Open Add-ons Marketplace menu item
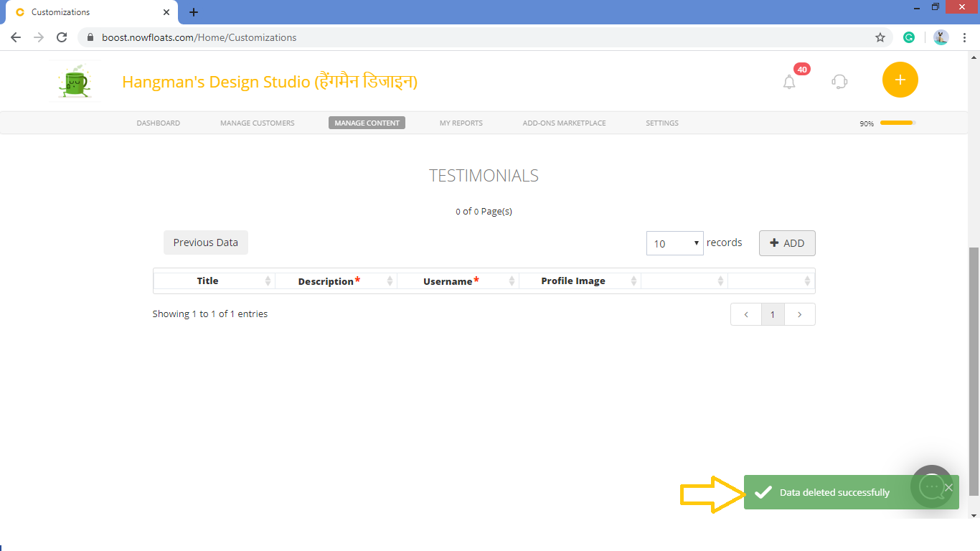 pos(565,123)
